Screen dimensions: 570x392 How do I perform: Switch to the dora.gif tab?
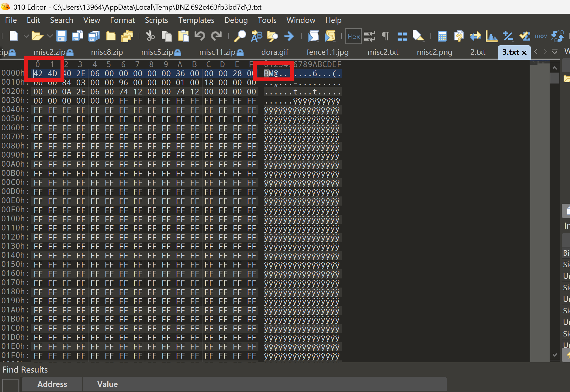click(x=275, y=52)
